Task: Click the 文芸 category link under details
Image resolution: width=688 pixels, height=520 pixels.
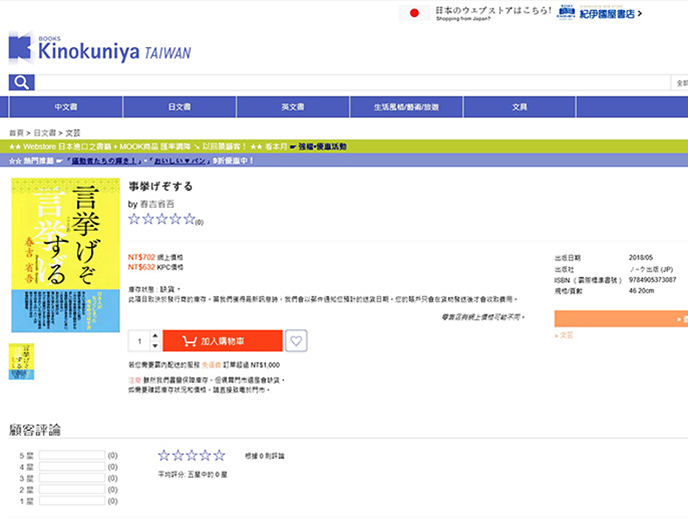Action: click(566, 335)
